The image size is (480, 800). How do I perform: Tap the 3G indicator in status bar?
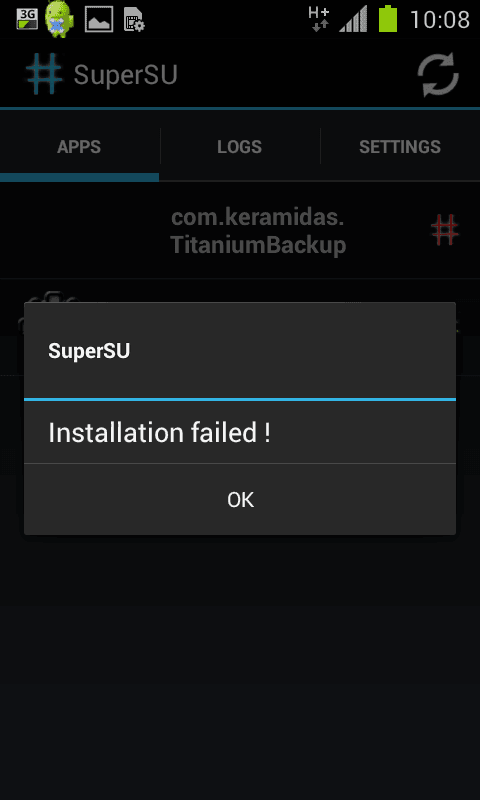27,19
